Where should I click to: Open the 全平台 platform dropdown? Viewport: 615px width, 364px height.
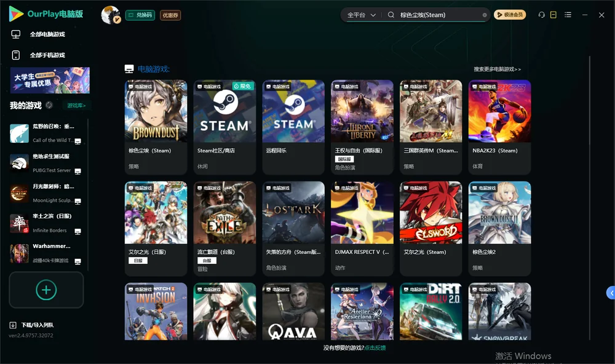361,15
